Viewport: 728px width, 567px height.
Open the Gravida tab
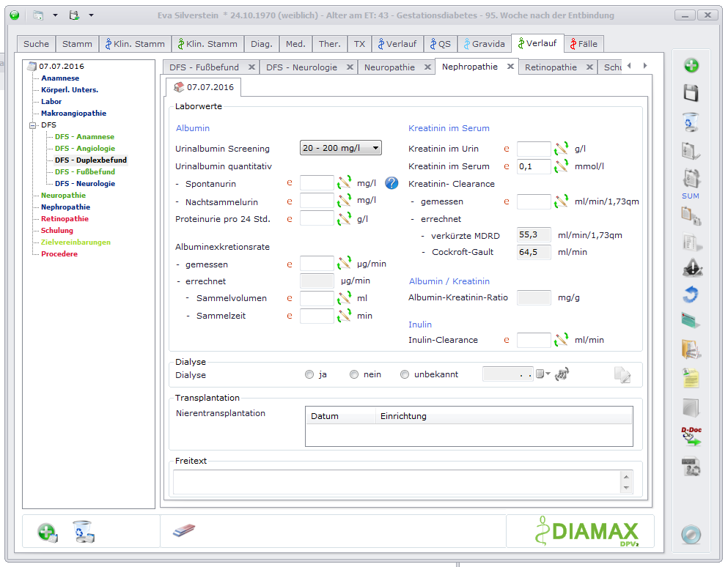485,44
